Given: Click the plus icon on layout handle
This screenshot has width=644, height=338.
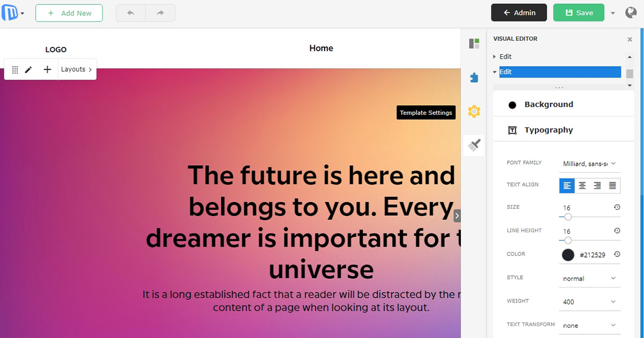Looking at the screenshot, I should point(47,70).
